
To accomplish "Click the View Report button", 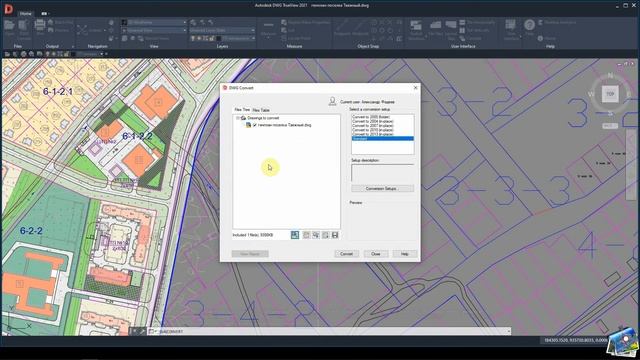I will (250, 254).
